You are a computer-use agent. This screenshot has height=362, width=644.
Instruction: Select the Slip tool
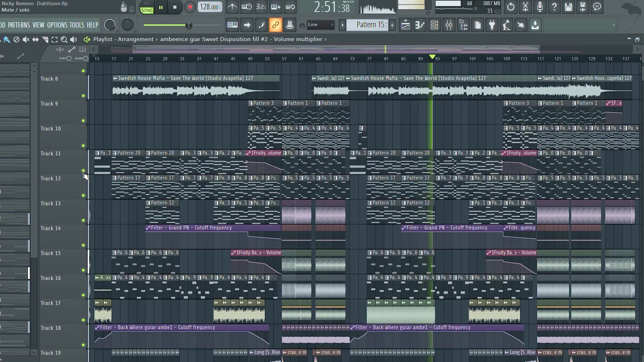click(35, 40)
